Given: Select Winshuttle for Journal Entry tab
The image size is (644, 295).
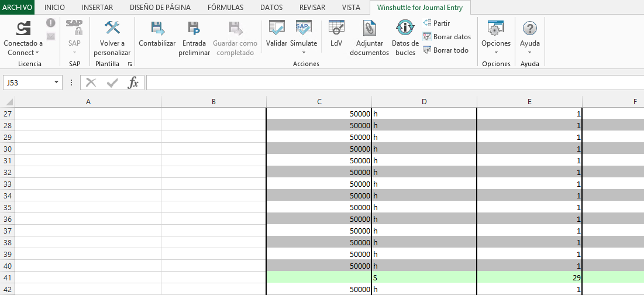Looking at the screenshot, I should point(420,8).
